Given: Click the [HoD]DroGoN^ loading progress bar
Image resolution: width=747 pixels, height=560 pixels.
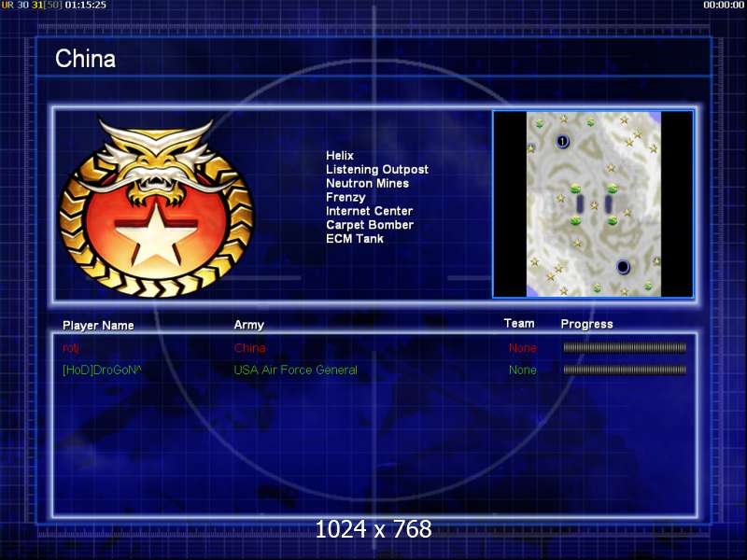Looking at the screenshot, I should pyautogui.click(x=625, y=370).
